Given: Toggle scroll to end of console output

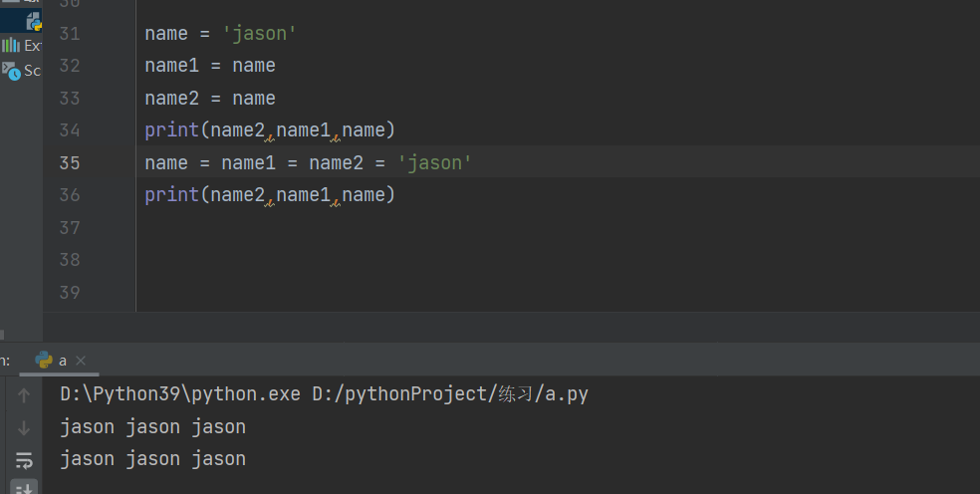Looking at the screenshot, I should tap(24, 488).
